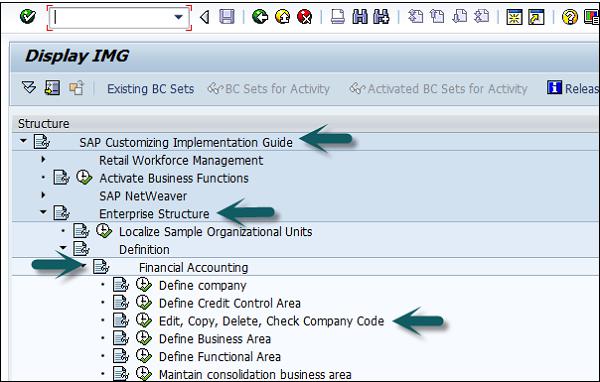The image size is (600, 382).
Task: Create new session icon
Action: 514,17
